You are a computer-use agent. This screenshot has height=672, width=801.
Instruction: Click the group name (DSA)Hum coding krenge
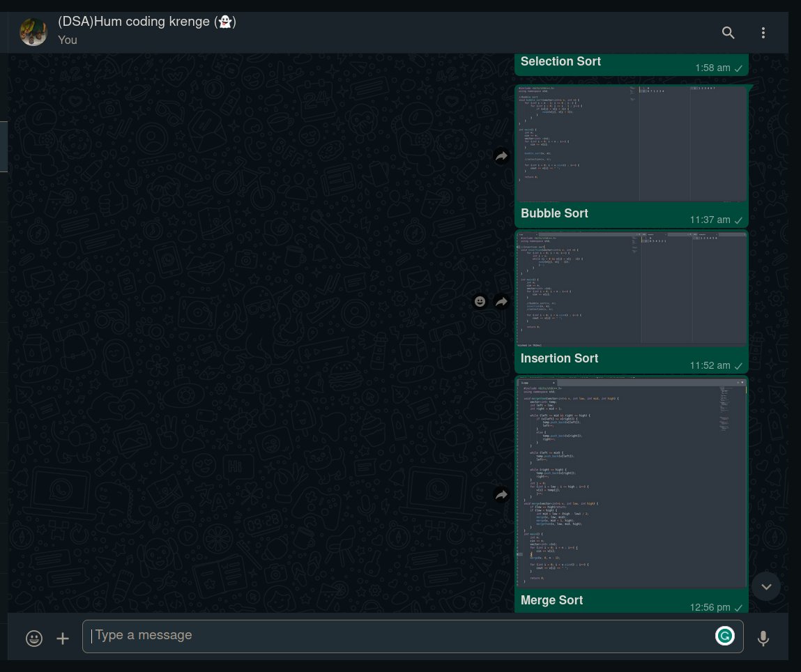pyautogui.click(x=147, y=22)
